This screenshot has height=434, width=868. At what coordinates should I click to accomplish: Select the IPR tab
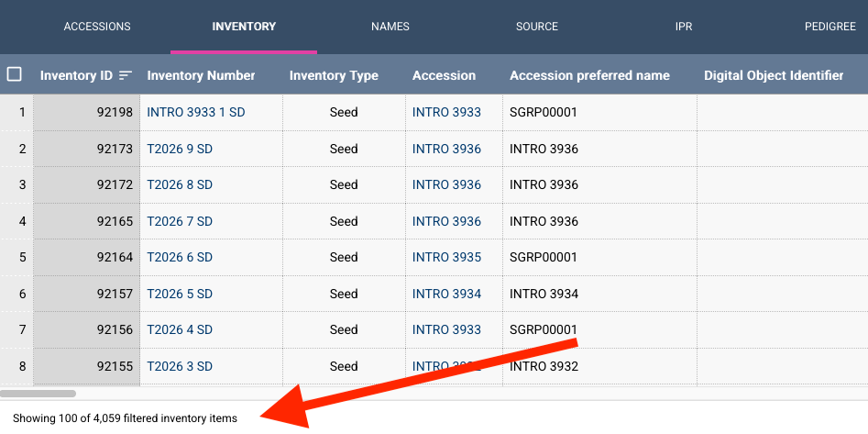point(684,27)
